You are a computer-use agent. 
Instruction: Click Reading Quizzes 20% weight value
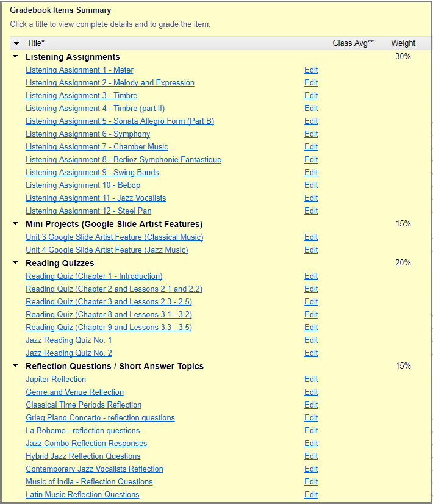(403, 263)
